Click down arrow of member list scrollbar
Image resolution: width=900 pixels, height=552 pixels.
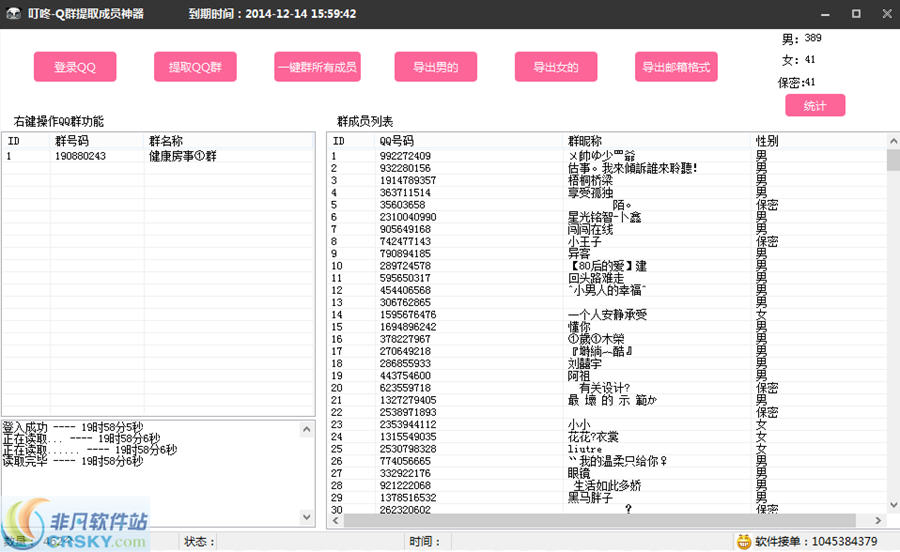pyautogui.click(x=894, y=505)
